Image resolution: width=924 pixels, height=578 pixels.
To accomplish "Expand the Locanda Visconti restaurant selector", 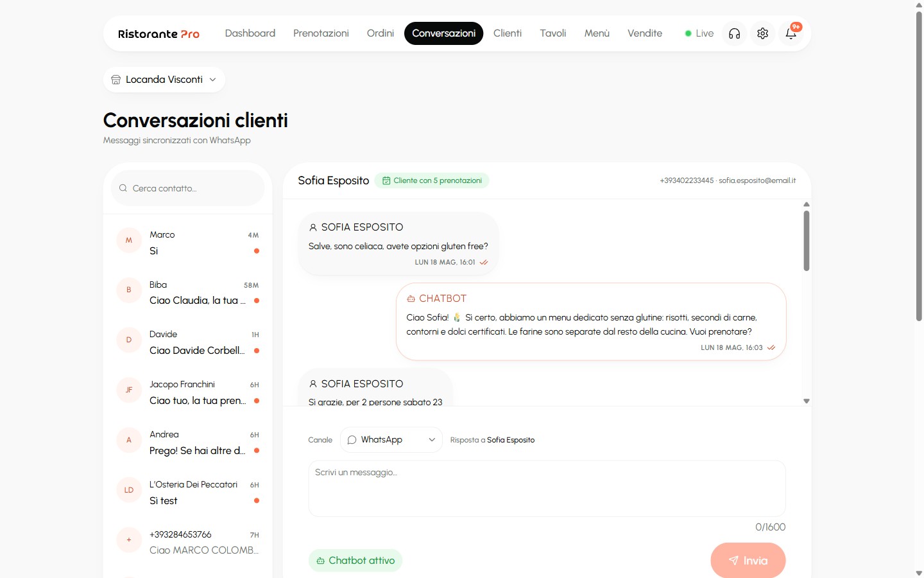I will pyautogui.click(x=164, y=80).
